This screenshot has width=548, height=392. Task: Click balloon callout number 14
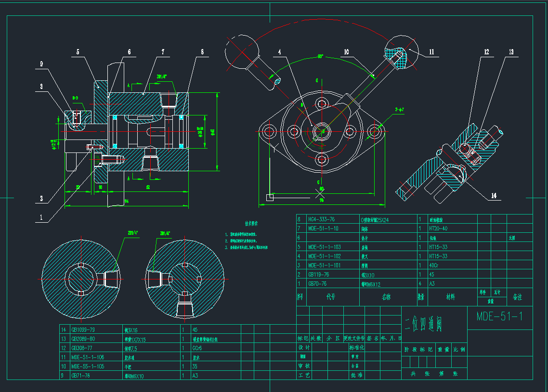coord(493,196)
